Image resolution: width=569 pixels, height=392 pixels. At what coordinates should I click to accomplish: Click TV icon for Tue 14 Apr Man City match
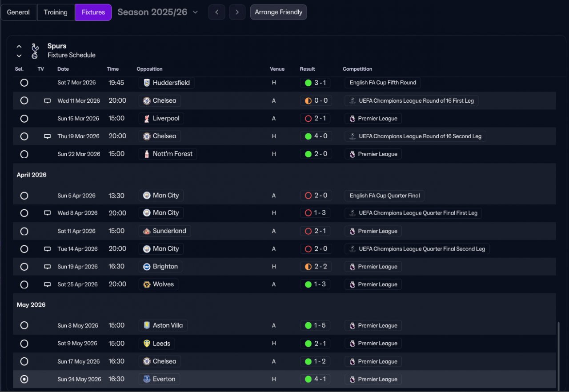[47, 249]
